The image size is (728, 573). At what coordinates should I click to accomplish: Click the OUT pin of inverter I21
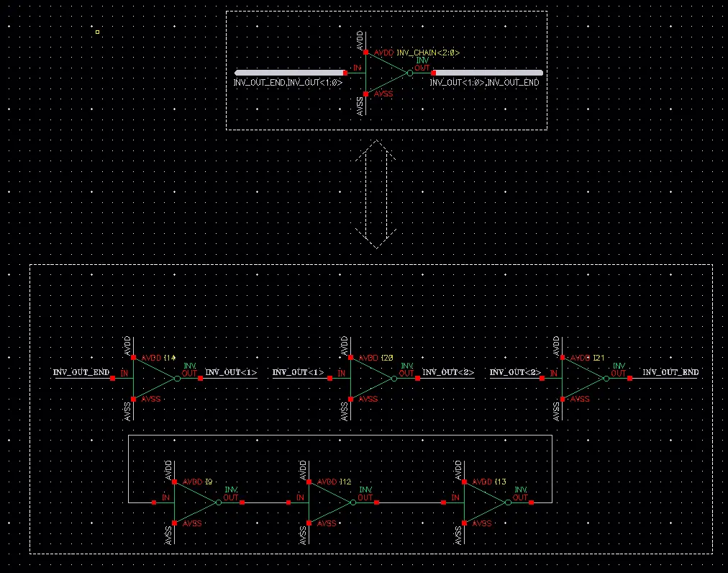click(x=629, y=379)
